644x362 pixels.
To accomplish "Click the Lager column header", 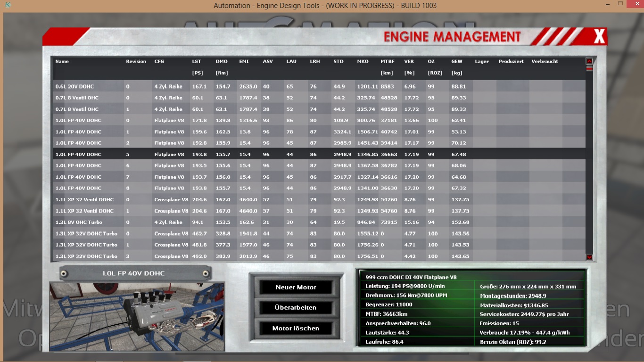I will (482, 61).
